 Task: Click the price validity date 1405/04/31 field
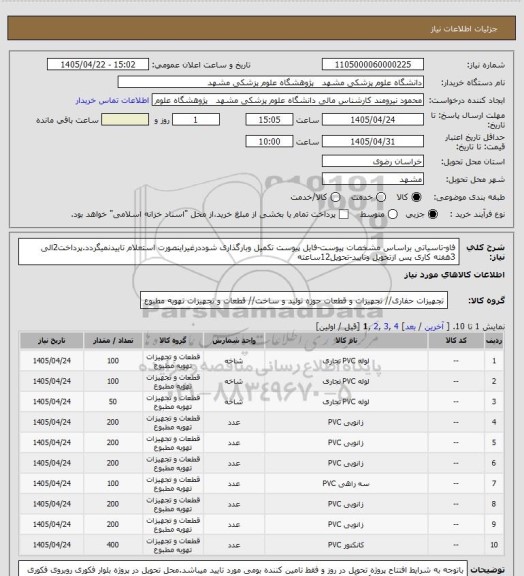[x=373, y=141]
